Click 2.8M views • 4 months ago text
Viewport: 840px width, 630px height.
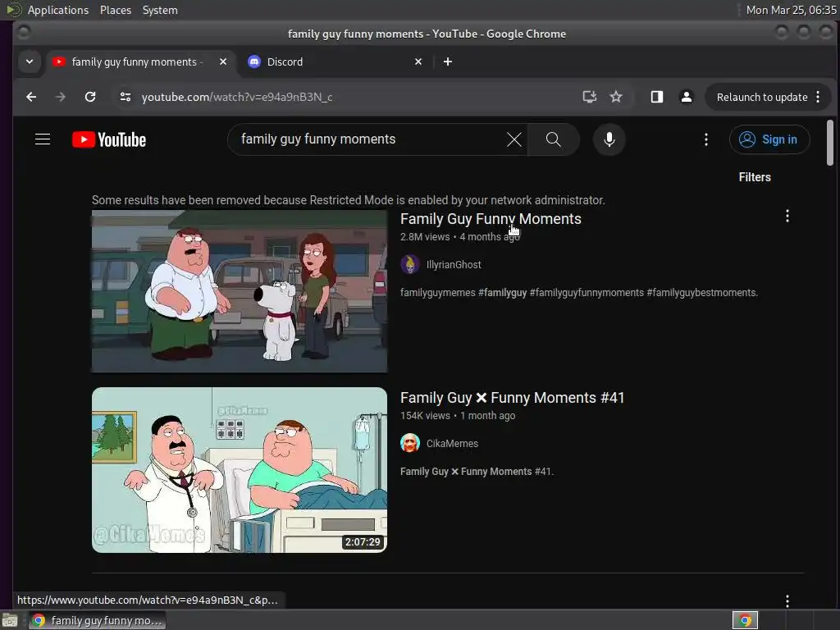tap(459, 237)
